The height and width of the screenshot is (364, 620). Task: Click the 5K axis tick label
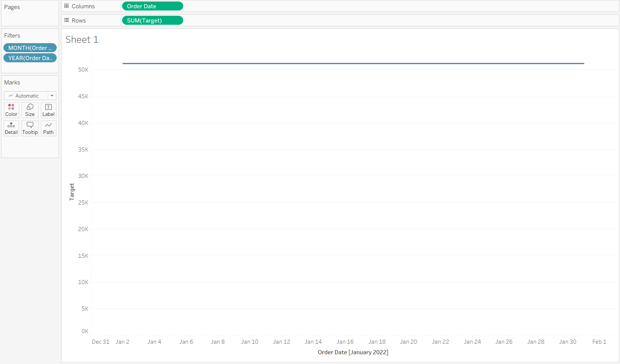point(85,308)
